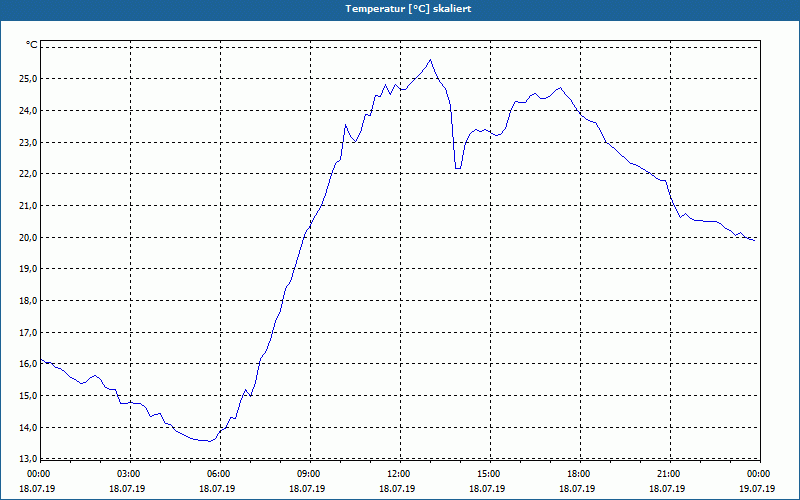Screen dimensions: 800x500
Task: Click the 06:00 time label
Action: (220, 474)
